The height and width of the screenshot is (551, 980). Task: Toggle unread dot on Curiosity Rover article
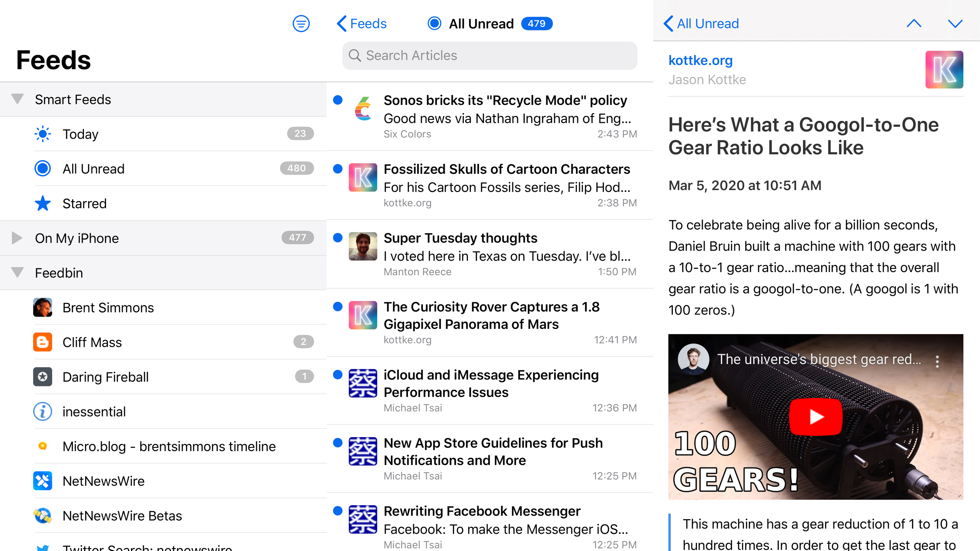point(338,306)
